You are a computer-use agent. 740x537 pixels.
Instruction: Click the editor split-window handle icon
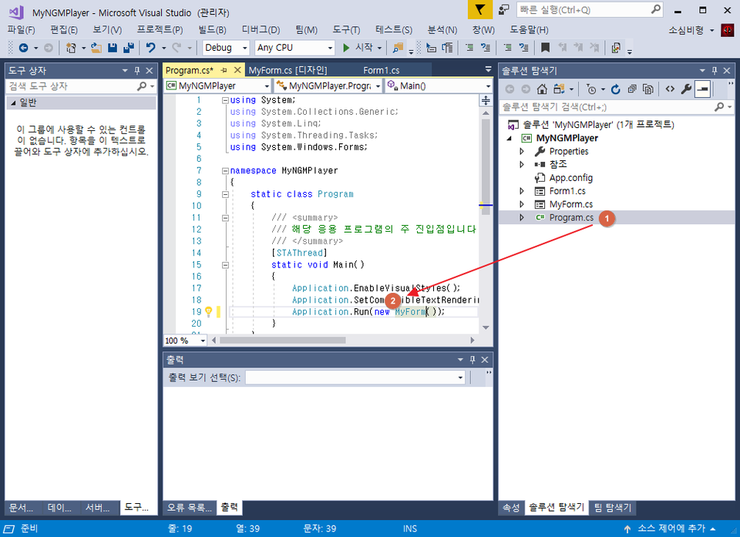point(486,100)
